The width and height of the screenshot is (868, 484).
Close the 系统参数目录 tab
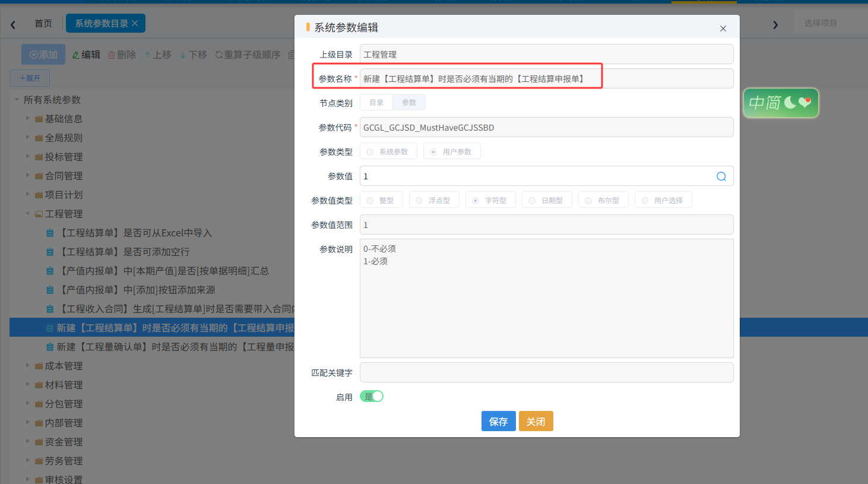(135, 23)
